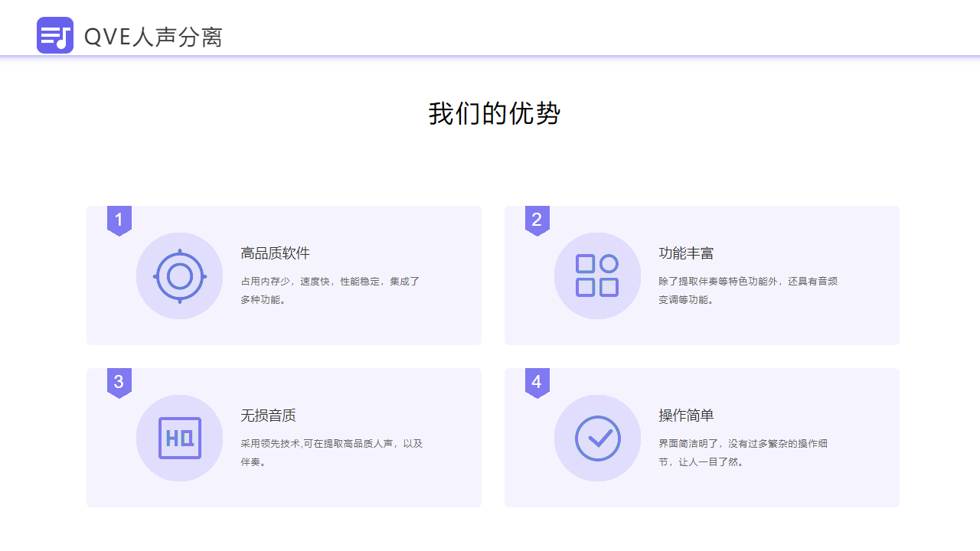This screenshot has height=551, width=980.
Task: Select the number 2 ribbon badge
Action: coord(537,220)
